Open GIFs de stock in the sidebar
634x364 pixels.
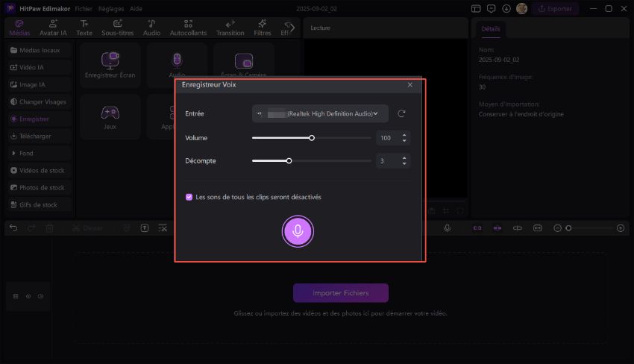(40, 205)
